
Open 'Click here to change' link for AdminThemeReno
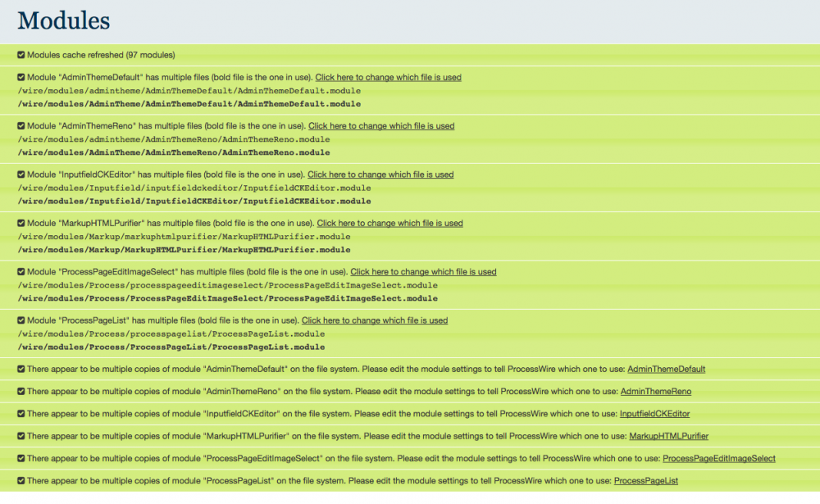tap(381, 126)
